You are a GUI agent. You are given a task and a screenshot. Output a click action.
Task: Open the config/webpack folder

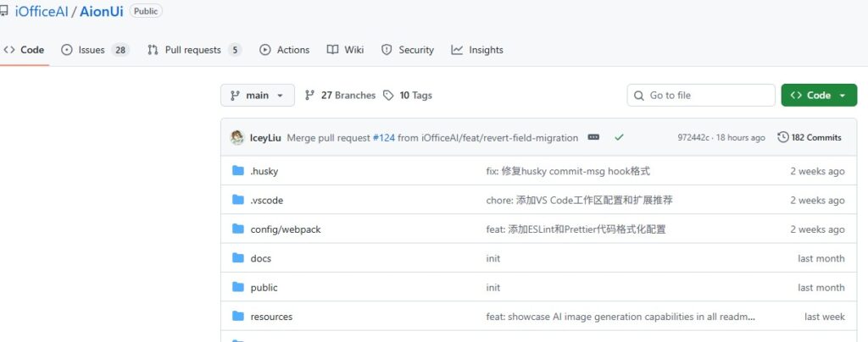coord(286,229)
